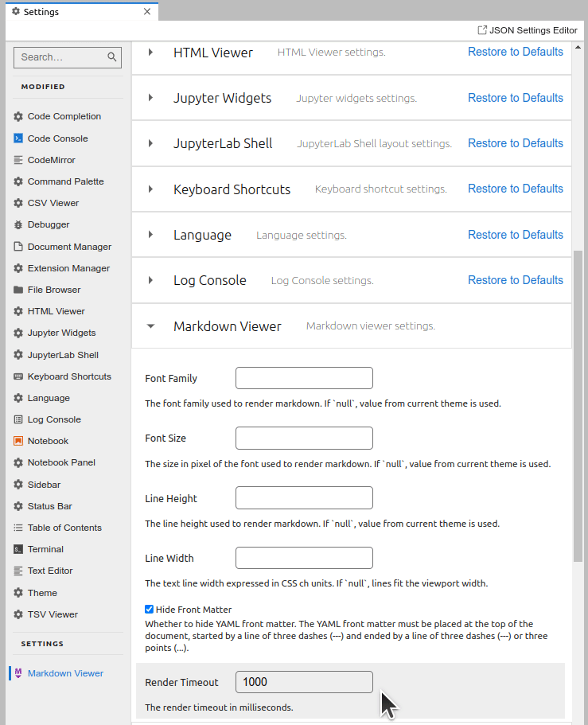Uncheck the Hide Front Matter checkbox
The image size is (588, 725).
(149, 609)
